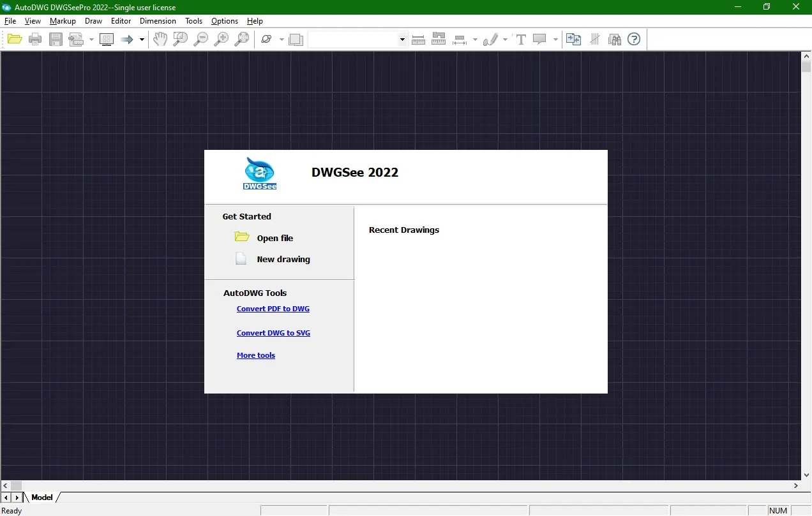
Task: Open the Editor menu
Action: [x=121, y=21]
